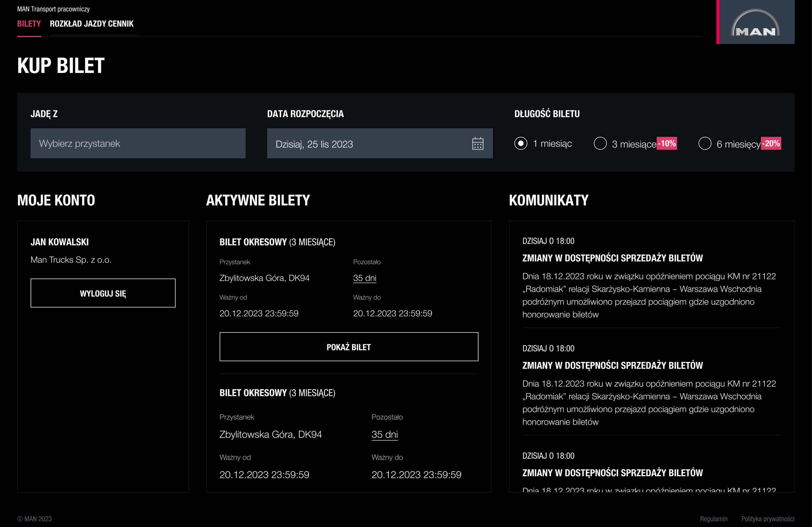Click Zbylitowska Góra, DK94 in the first ticket
This screenshot has width=812, height=527.
tap(265, 278)
